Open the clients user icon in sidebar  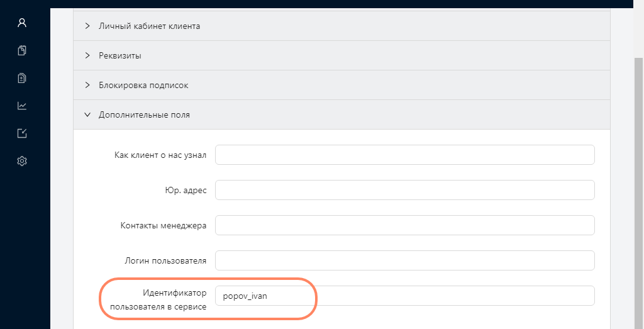[22, 23]
